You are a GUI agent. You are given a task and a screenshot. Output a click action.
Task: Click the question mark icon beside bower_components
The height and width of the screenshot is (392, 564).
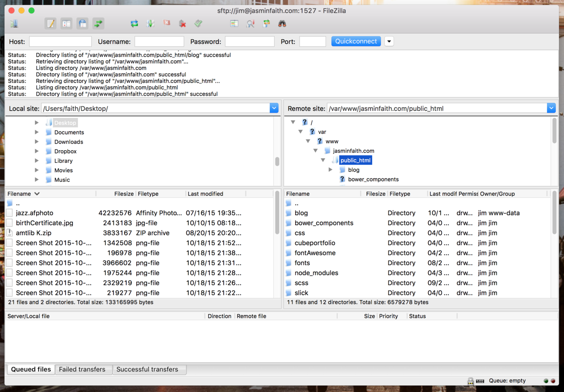tap(342, 179)
